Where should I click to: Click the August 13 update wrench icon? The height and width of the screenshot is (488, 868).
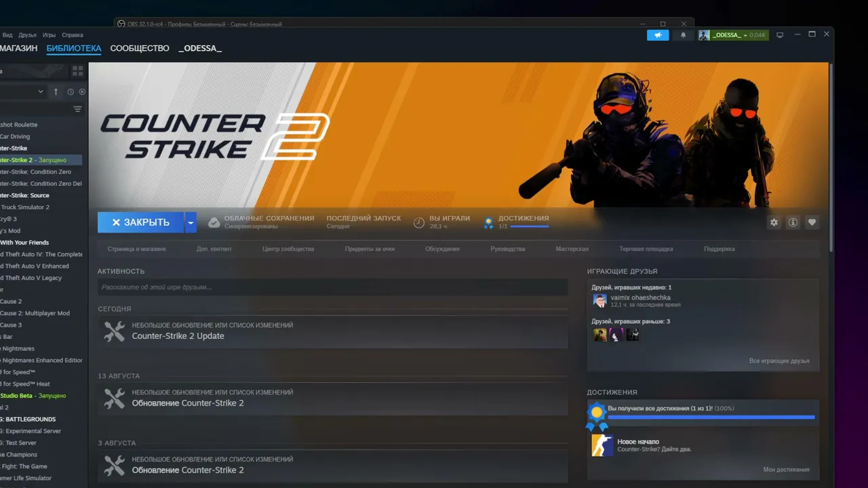point(114,399)
